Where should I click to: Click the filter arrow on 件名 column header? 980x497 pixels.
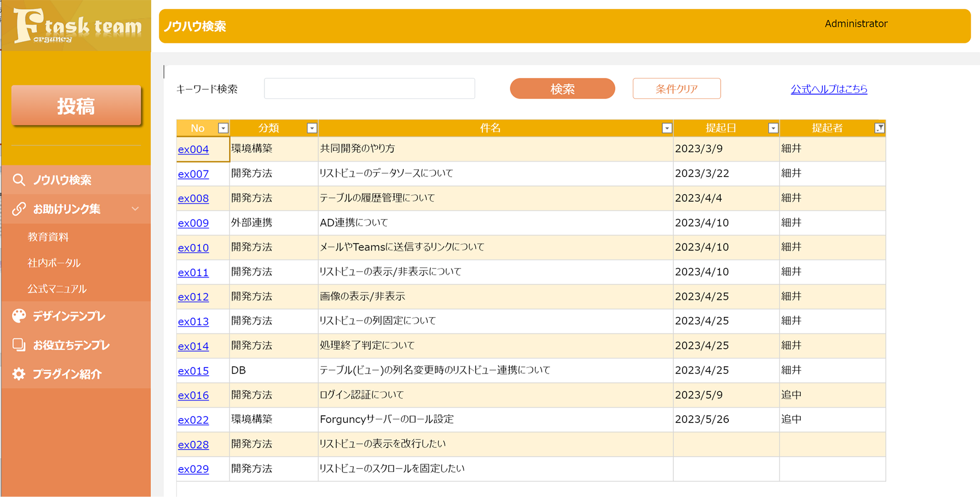tap(666, 128)
